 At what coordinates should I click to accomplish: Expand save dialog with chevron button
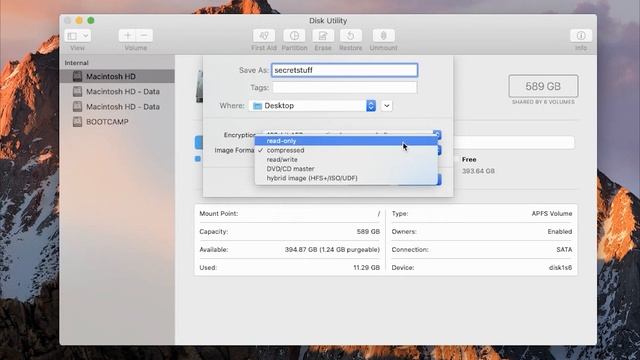point(387,106)
